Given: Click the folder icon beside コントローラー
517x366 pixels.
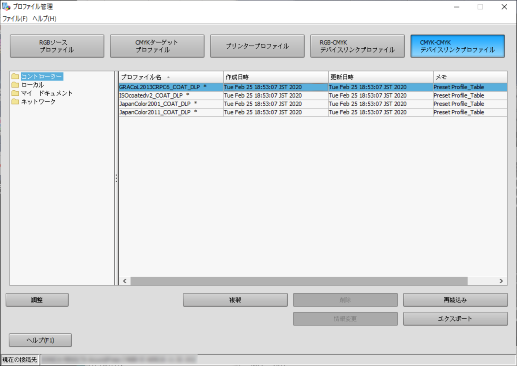Looking at the screenshot, I should click(15, 76).
